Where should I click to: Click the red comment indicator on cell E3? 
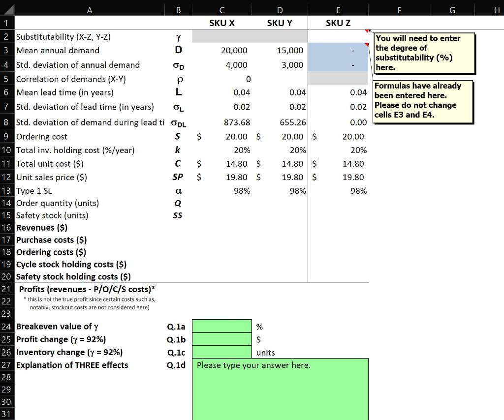366,44
